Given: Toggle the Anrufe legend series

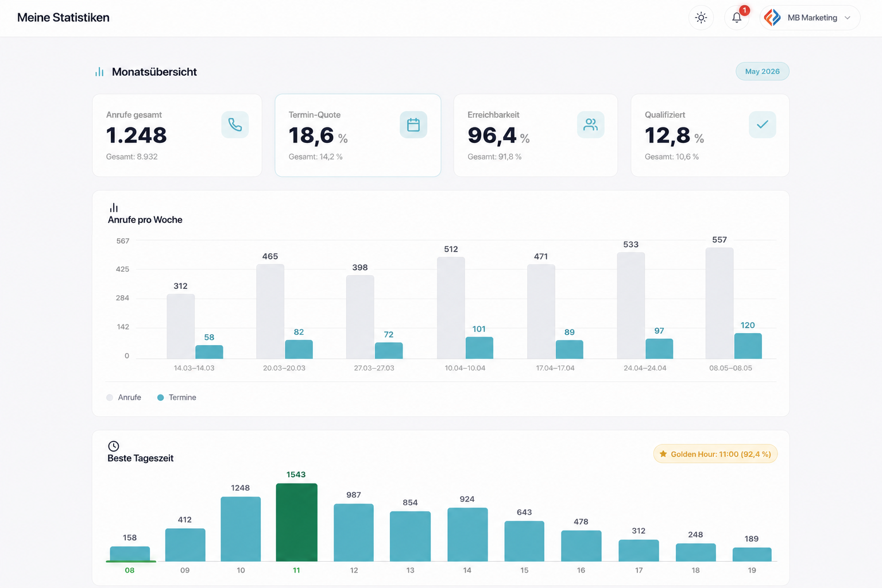Looking at the screenshot, I should point(124,397).
